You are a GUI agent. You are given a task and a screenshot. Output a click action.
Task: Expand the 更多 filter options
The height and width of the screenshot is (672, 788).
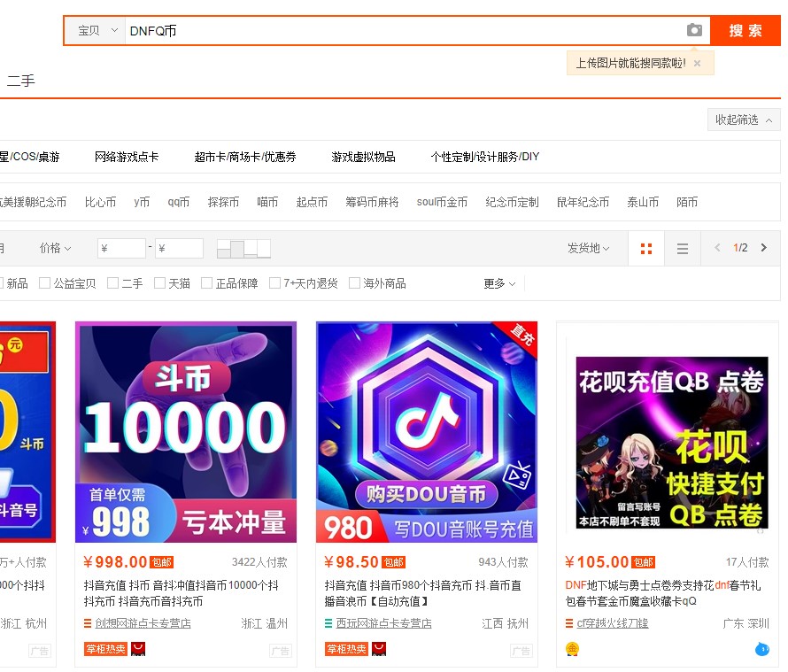(499, 283)
